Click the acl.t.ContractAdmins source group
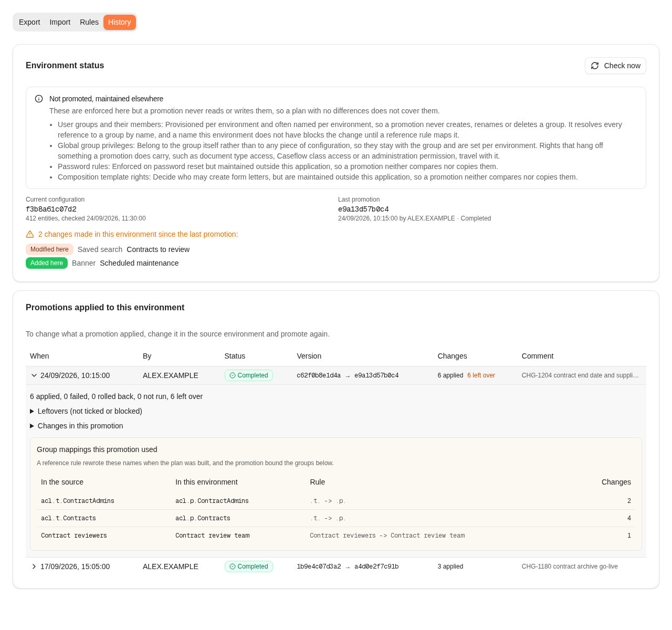672x630 pixels. pos(78,501)
